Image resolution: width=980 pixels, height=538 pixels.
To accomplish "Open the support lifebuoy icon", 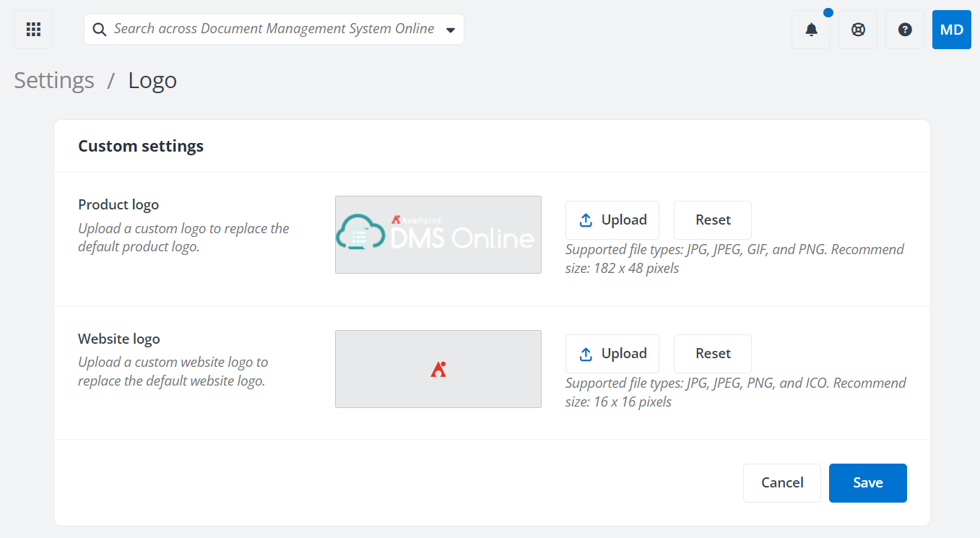I will coord(857,30).
